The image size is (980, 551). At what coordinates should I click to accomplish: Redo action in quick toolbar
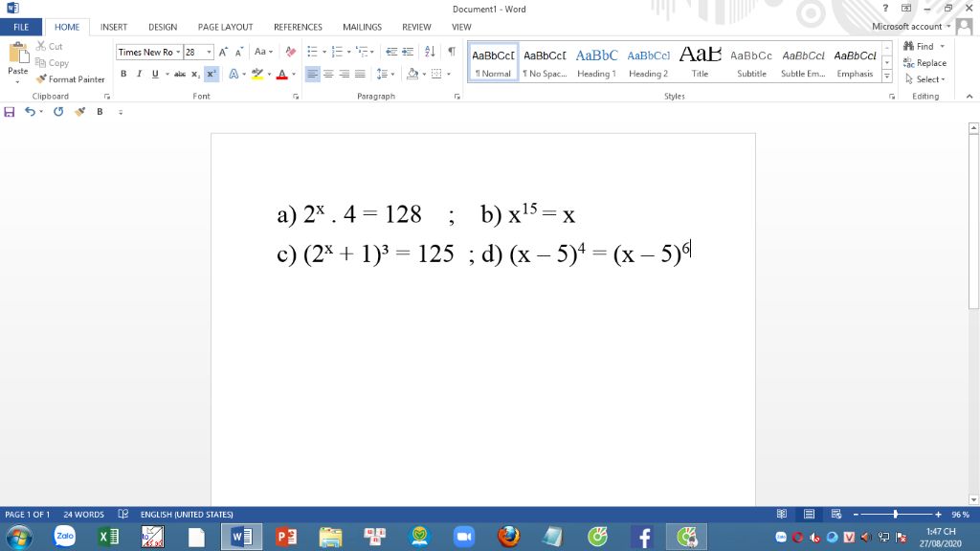point(58,112)
